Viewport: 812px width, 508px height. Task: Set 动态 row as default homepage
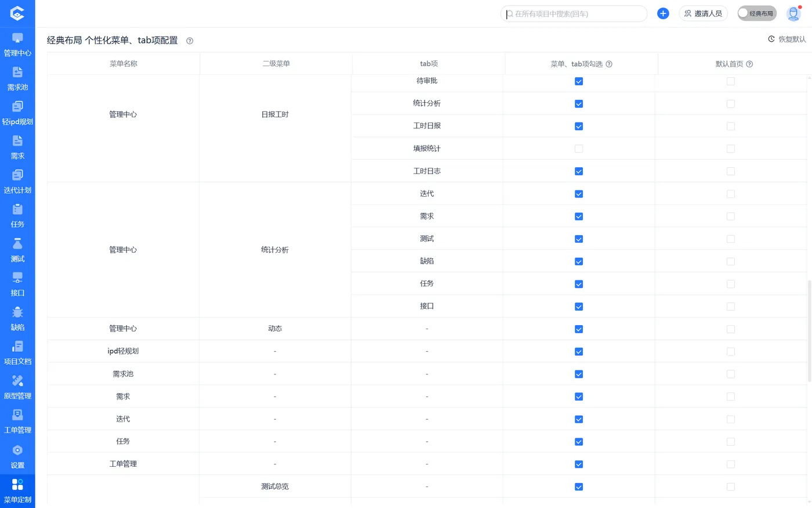730,329
